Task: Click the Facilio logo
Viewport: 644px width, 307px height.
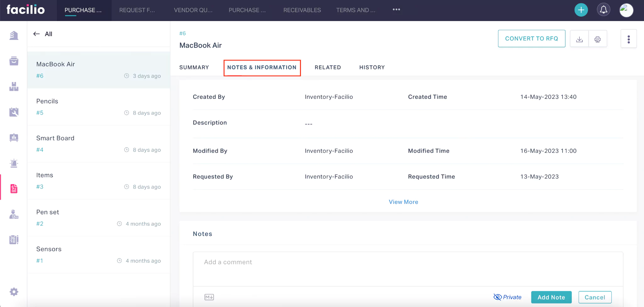Action: point(25,9)
